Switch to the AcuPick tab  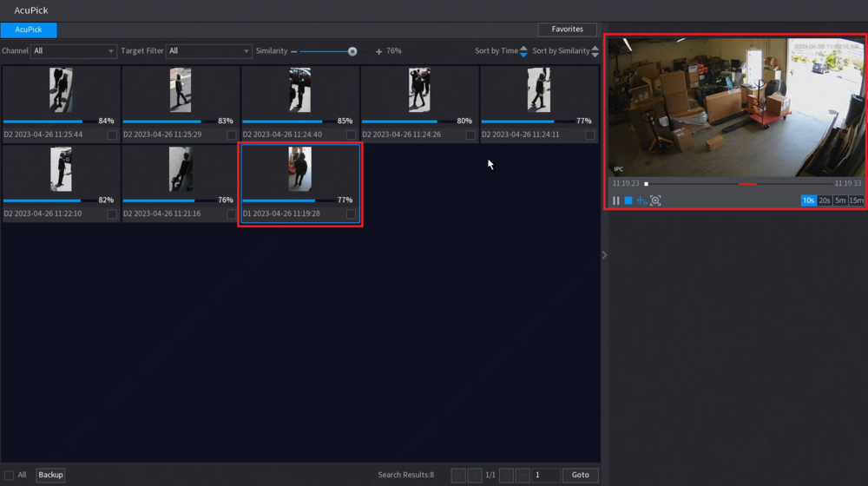[29, 30]
